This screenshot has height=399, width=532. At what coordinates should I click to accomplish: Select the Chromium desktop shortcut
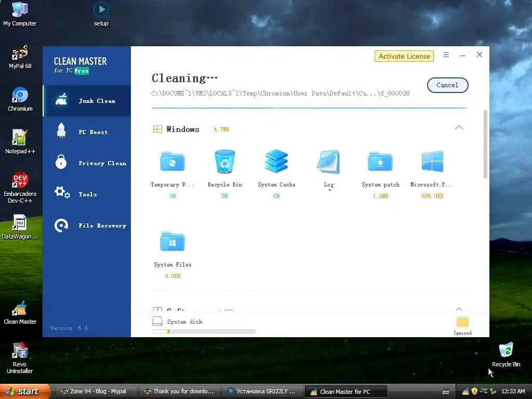[x=20, y=99]
